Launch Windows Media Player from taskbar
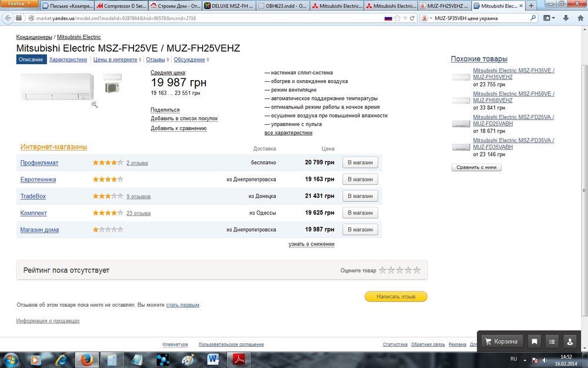The width and height of the screenshot is (588, 368). pyautogui.click(x=35, y=360)
